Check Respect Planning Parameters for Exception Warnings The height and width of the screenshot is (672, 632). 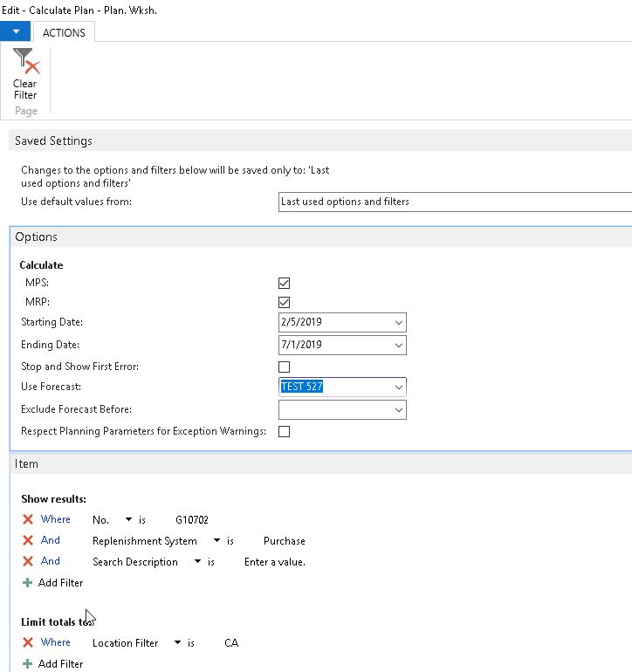(284, 431)
